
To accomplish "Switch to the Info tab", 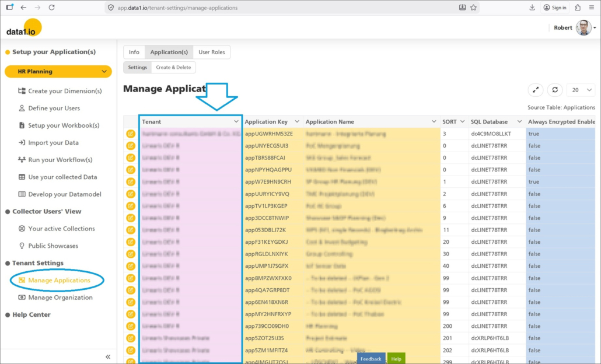I will [134, 52].
